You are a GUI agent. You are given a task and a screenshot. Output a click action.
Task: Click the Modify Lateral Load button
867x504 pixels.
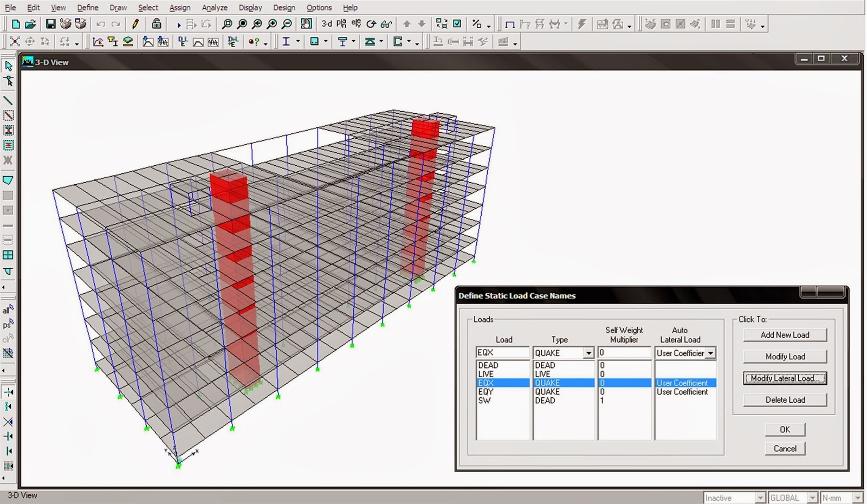pos(785,378)
